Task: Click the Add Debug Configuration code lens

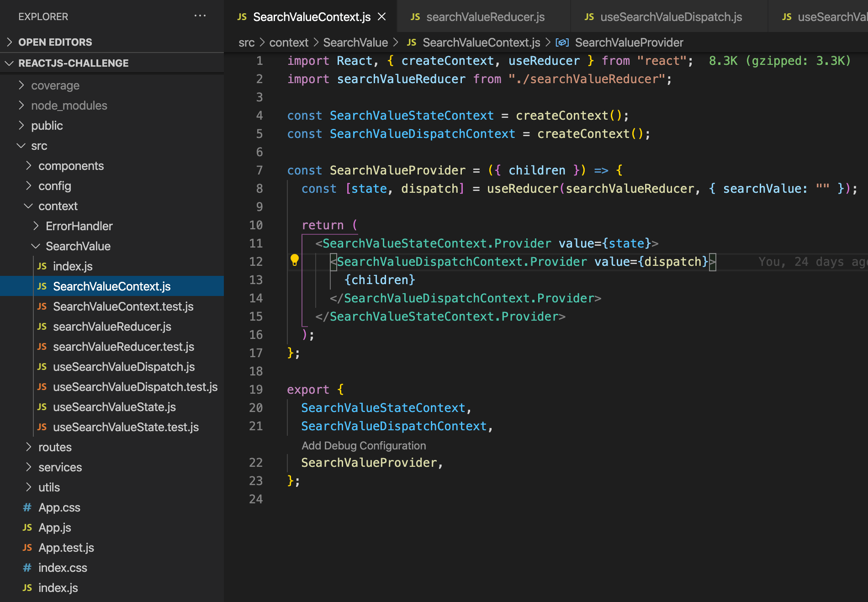Action: (364, 445)
